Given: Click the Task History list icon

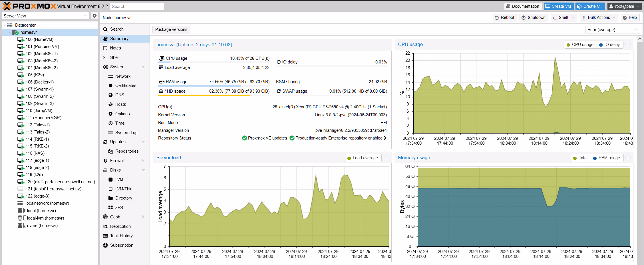Looking at the screenshot, I should [x=105, y=236].
